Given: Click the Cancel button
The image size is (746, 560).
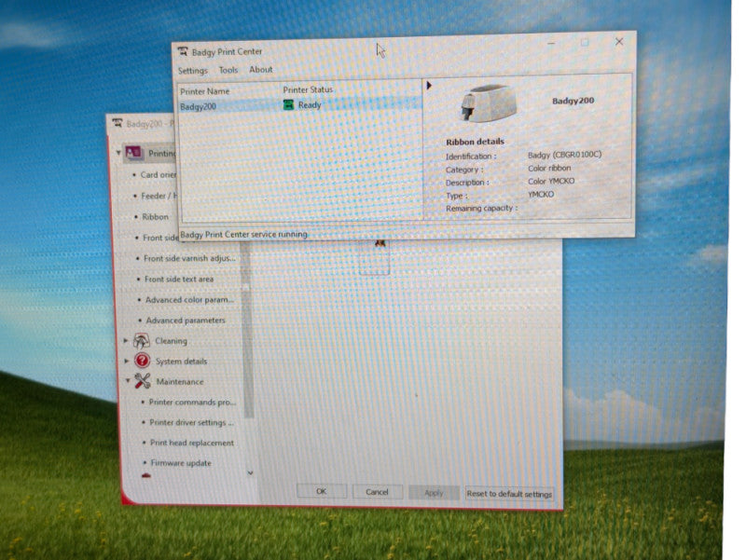Looking at the screenshot, I should click(378, 492).
